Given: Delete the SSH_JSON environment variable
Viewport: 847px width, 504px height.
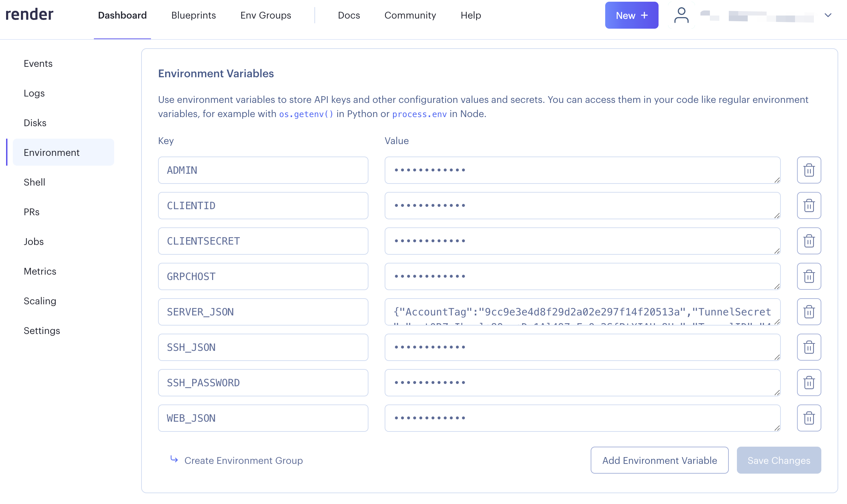Looking at the screenshot, I should (x=809, y=347).
